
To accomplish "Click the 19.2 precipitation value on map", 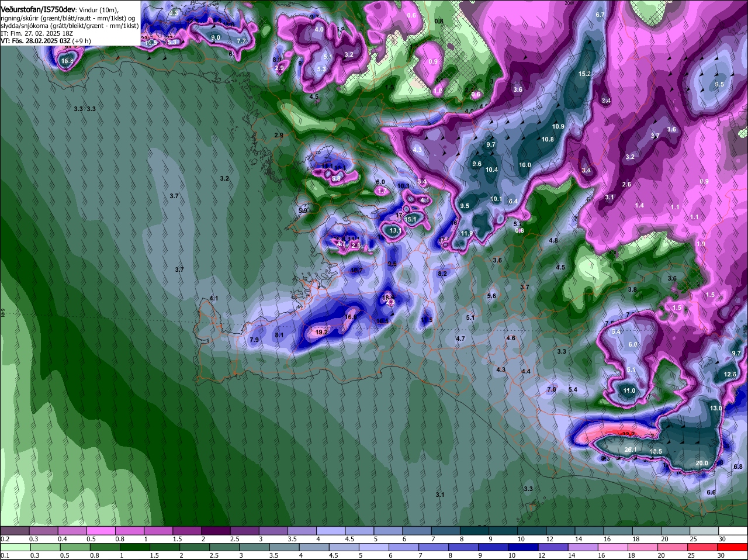I will (x=321, y=332).
